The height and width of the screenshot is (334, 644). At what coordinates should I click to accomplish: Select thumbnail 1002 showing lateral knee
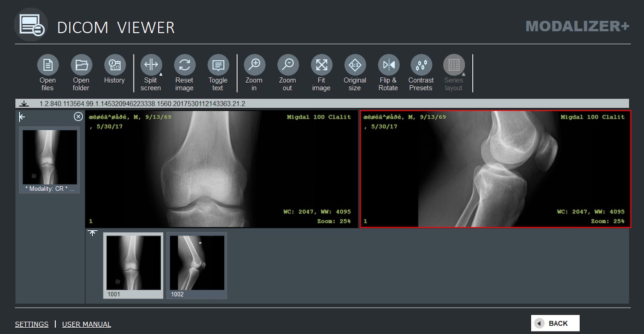[196, 263]
